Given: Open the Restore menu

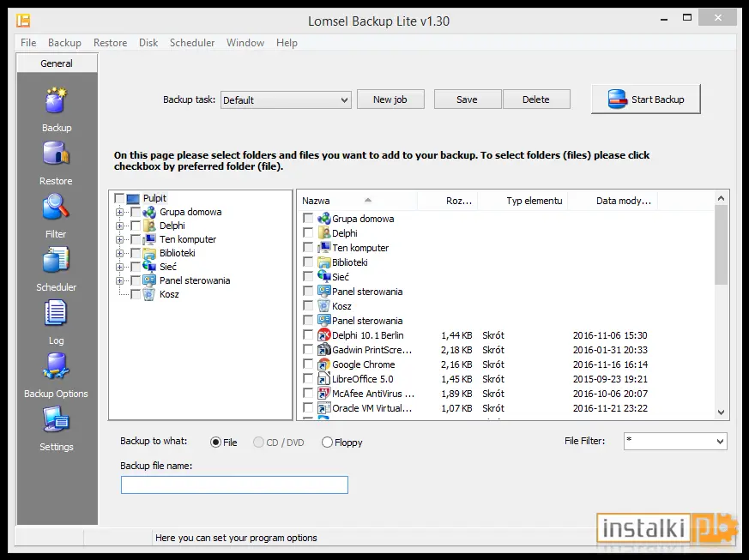Looking at the screenshot, I should (x=111, y=43).
